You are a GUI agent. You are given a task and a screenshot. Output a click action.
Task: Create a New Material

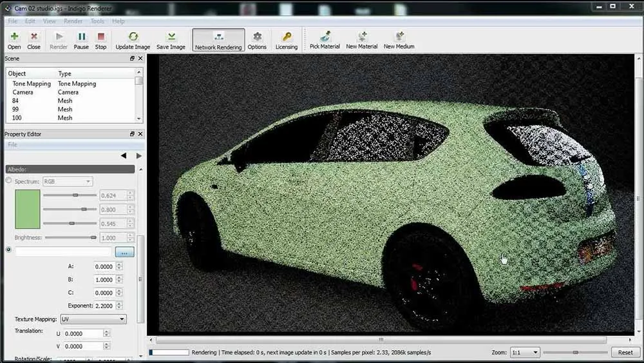point(362,36)
